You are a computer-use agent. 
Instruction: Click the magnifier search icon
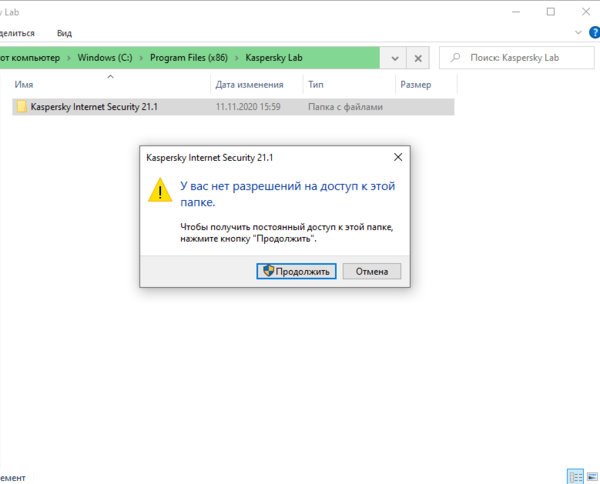click(x=455, y=58)
